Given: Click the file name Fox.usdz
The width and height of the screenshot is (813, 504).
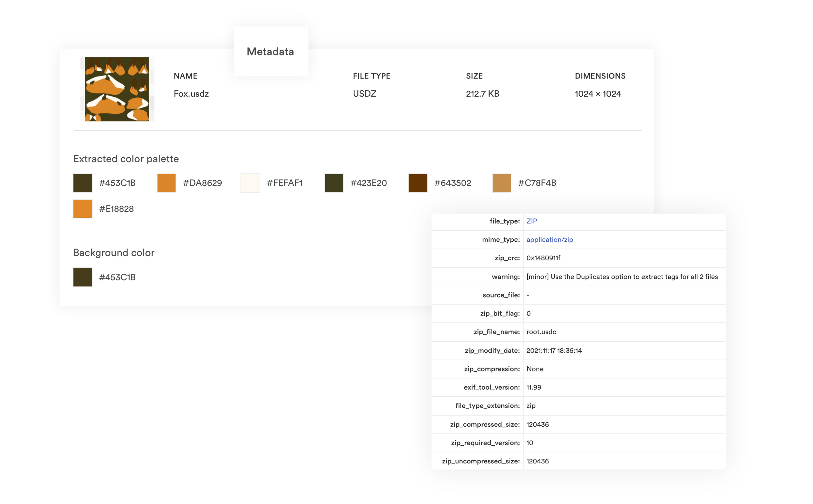Looking at the screenshot, I should pos(191,94).
